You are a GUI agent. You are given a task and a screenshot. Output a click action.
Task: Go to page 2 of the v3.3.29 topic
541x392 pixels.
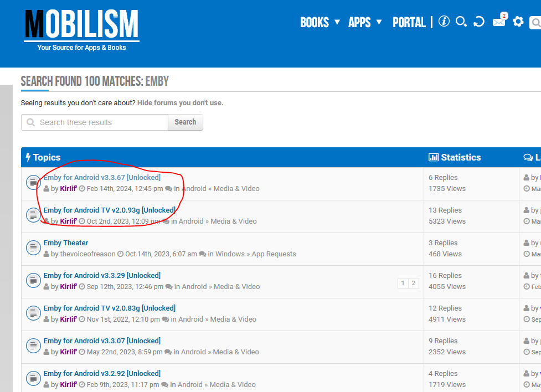pos(413,283)
